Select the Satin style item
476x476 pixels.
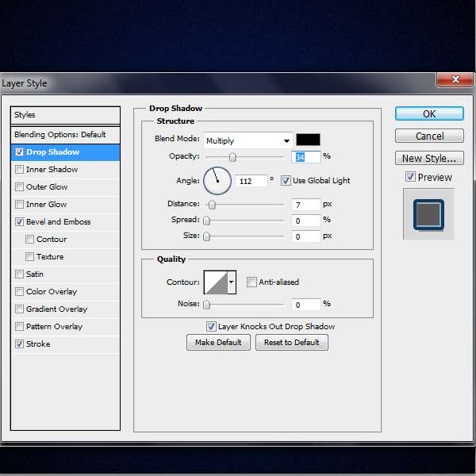[x=35, y=274]
